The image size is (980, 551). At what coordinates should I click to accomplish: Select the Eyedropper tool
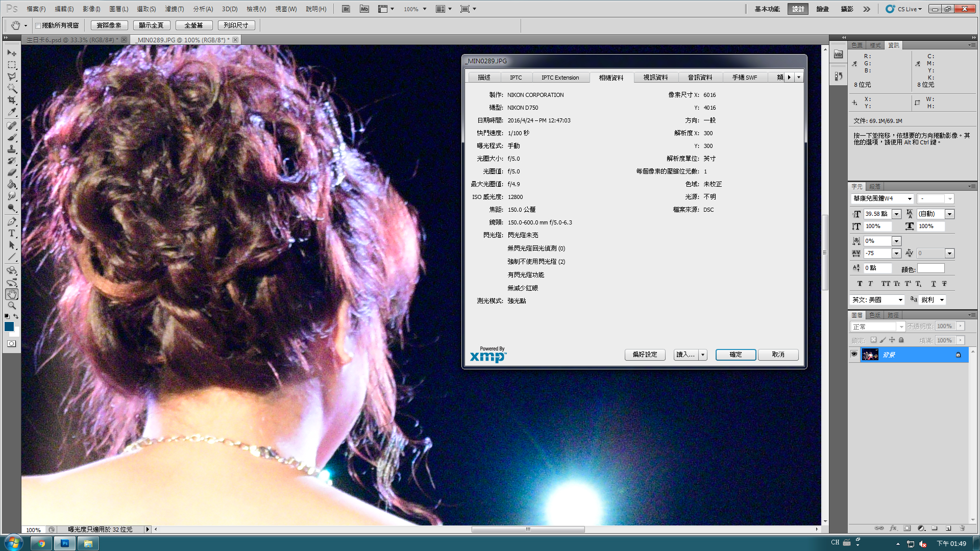coord(12,112)
